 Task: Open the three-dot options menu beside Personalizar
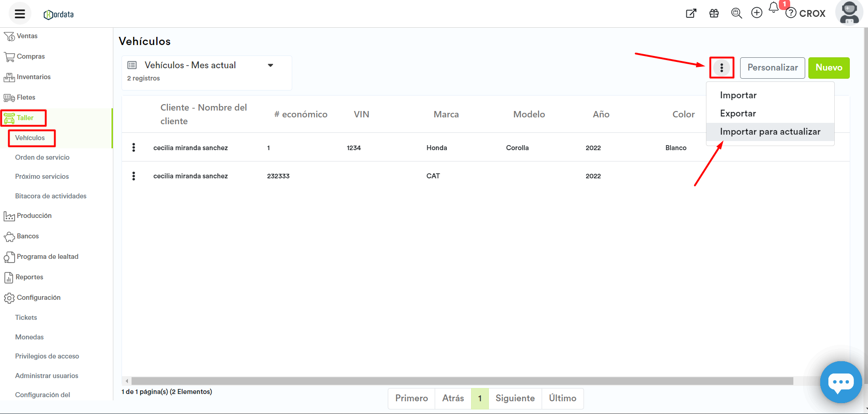[721, 68]
